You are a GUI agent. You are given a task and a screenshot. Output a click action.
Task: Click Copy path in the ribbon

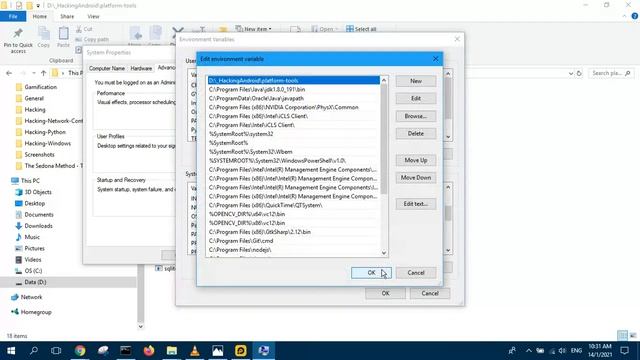point(92,39)
